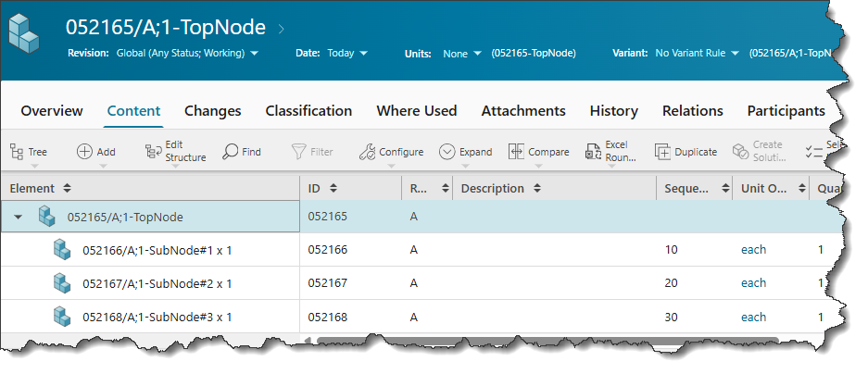Viewport: 868px width, 374px height.
Task: Open the History tab
Action: click(614, 111)
